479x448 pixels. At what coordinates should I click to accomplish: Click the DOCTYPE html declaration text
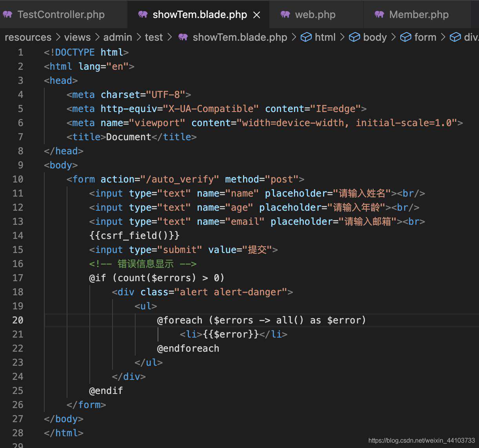86,52
